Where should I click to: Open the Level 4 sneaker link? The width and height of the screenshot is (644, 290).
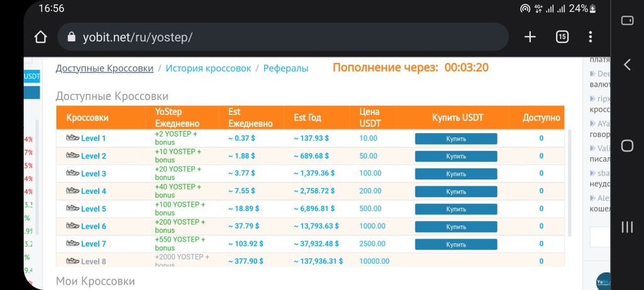(93, 191)
